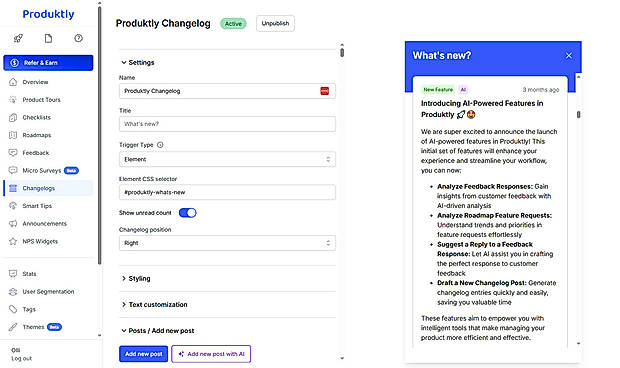Click the Add new post button
Screen dimensions: 620x368
coord(144,354)
